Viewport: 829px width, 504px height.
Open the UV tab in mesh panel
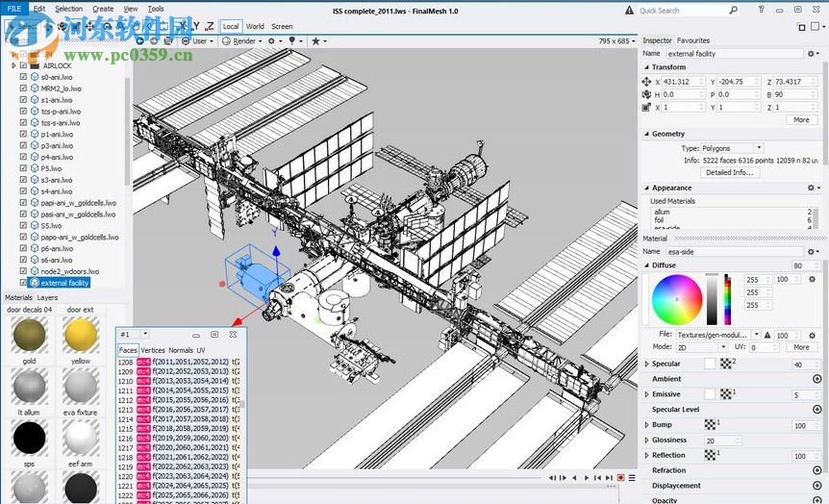point(201,350)
